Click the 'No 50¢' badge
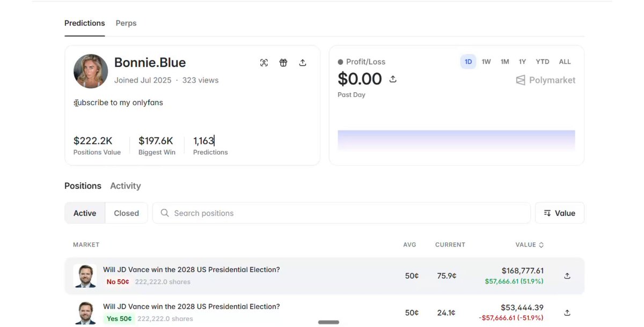Viewport: 644px width, 327px height. 118,282
